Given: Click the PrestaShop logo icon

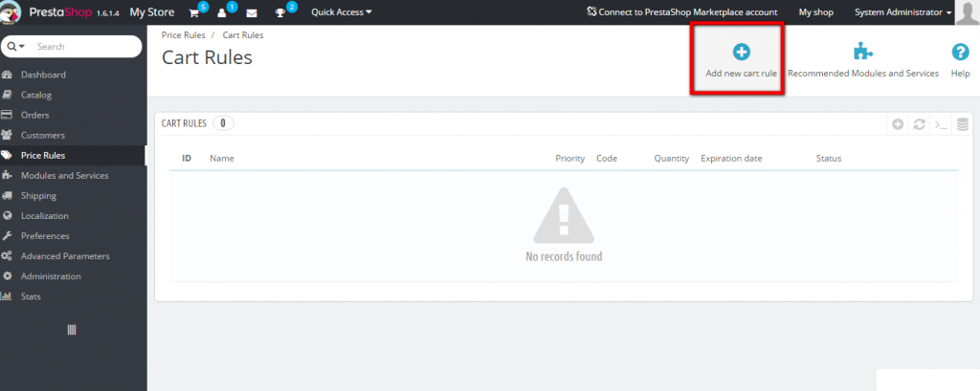Looking at the screenshot, I should (11, 11).
